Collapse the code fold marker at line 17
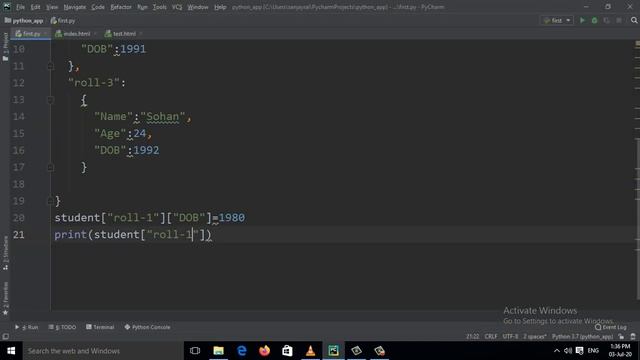 click(x=51, y=167)
